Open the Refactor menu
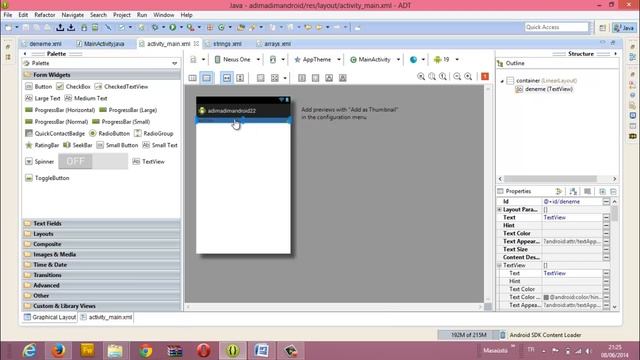The image size is (640, 360). click(x=44, y=15)
